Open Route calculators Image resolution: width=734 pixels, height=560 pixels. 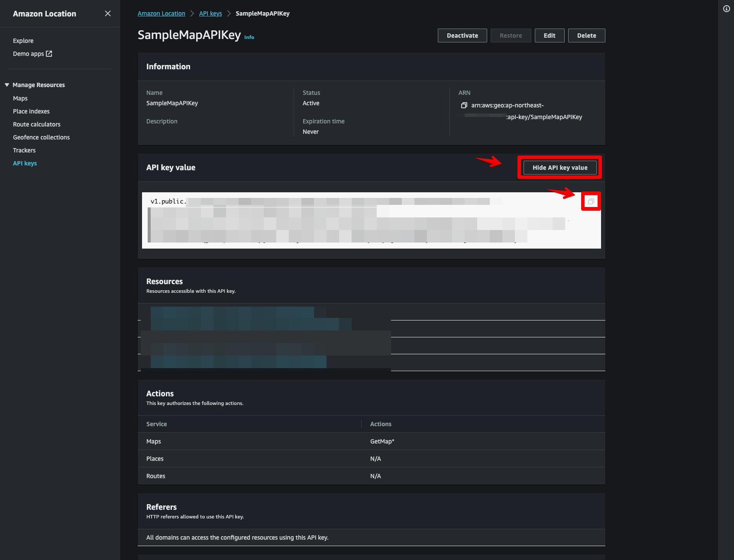(x=37, y=124)
